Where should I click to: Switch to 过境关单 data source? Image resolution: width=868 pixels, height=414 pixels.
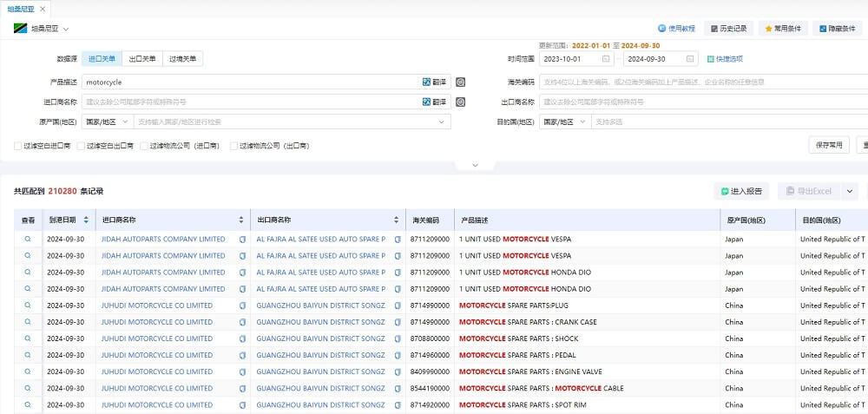182,59
